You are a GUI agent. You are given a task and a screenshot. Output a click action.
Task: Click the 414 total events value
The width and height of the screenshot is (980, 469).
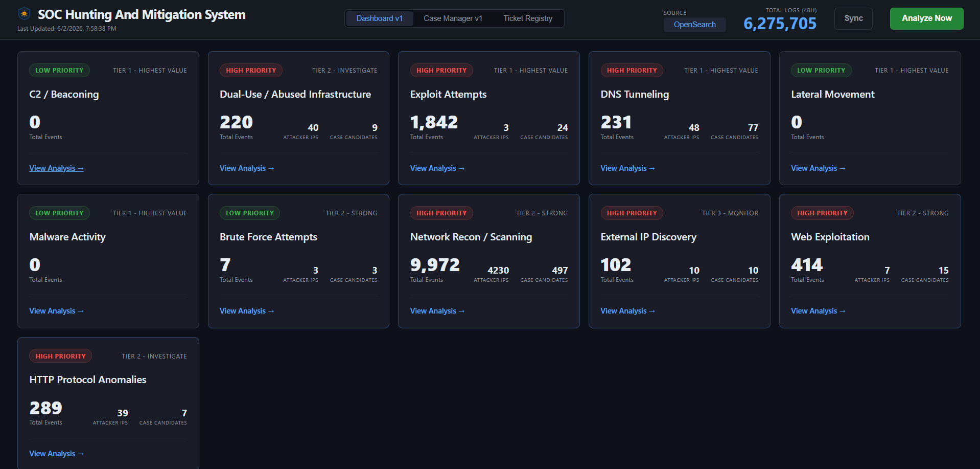point(807,265)
